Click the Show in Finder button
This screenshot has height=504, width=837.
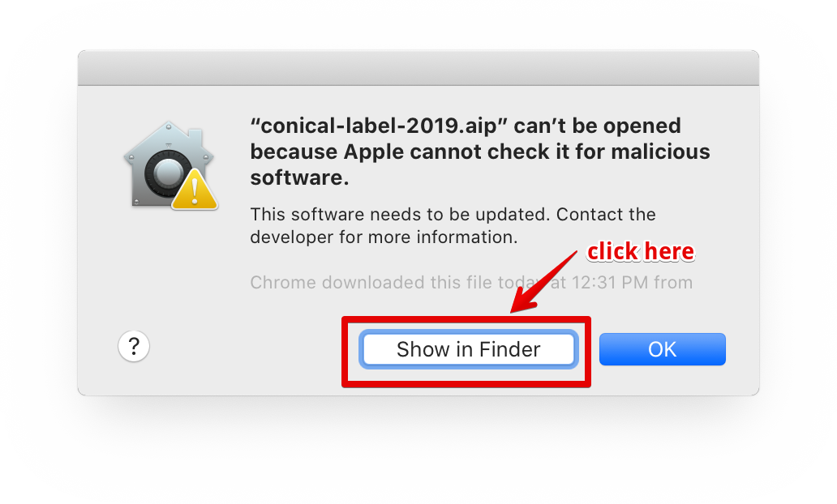[x=468, y=349]
